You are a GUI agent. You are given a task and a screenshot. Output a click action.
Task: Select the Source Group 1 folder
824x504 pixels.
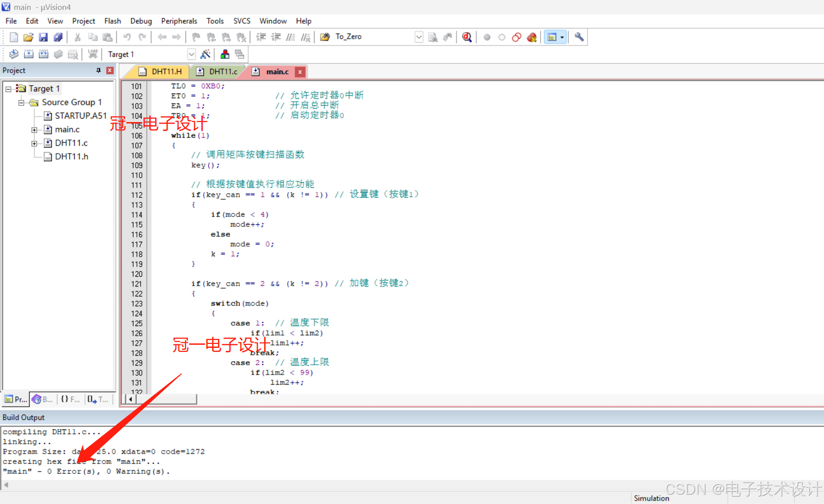point(66,102)
